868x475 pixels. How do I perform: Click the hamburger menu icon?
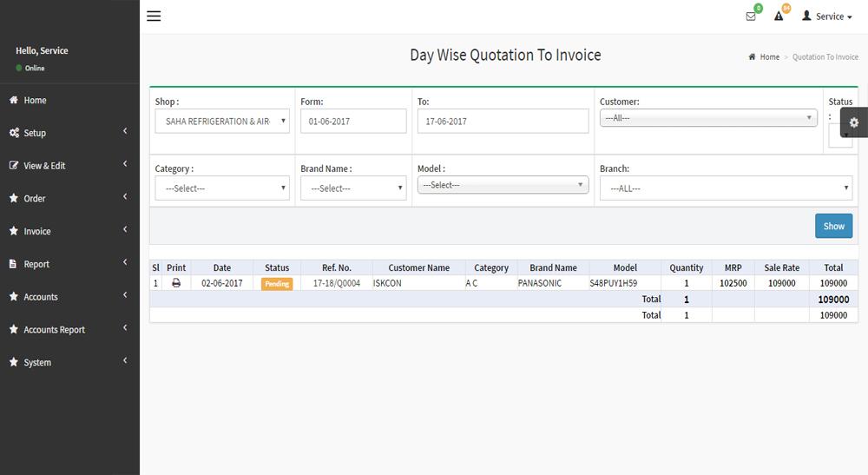[x=154, y=16]
